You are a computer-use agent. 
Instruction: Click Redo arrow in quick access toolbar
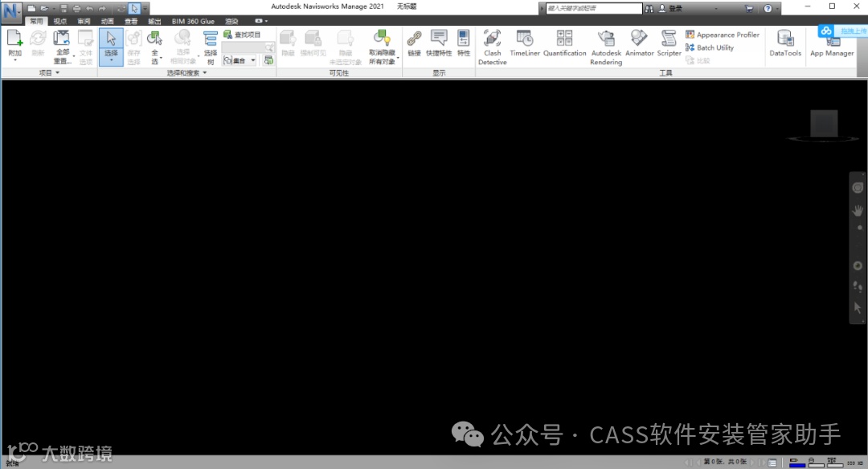102,8
